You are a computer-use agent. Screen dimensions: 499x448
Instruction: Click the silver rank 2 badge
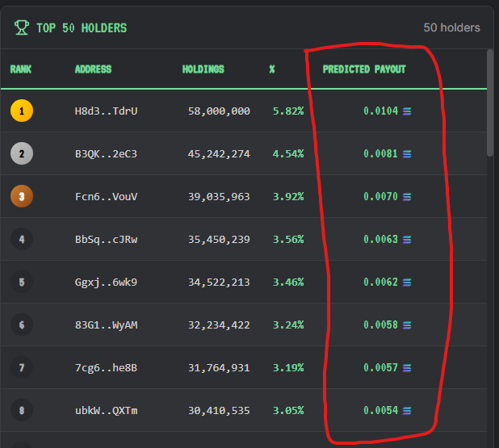click(22, 153)
